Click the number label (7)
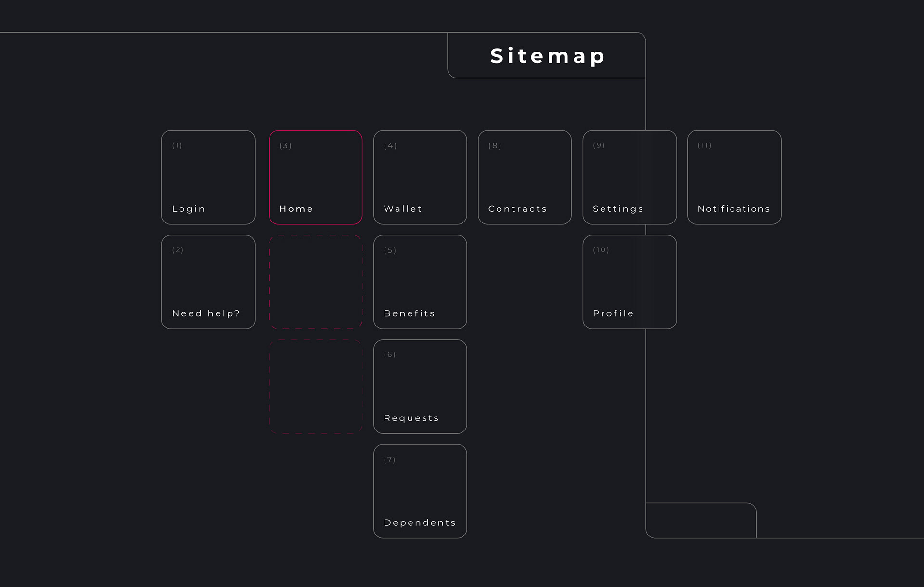The height and width of the screenshot is (587, 924). (389, 460)
